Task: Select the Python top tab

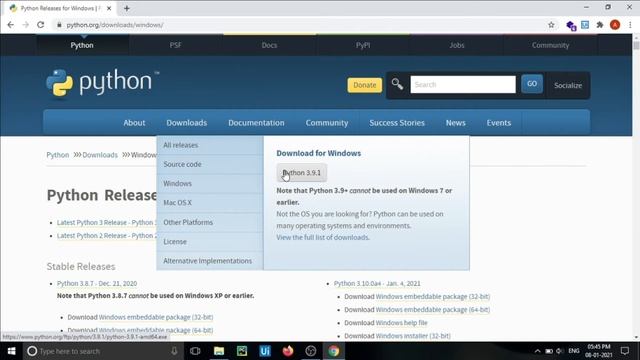Action: [82, 45]
